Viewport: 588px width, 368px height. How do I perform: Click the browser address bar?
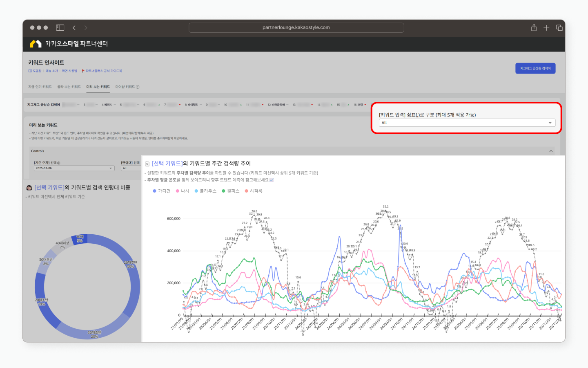coord(296,28)
